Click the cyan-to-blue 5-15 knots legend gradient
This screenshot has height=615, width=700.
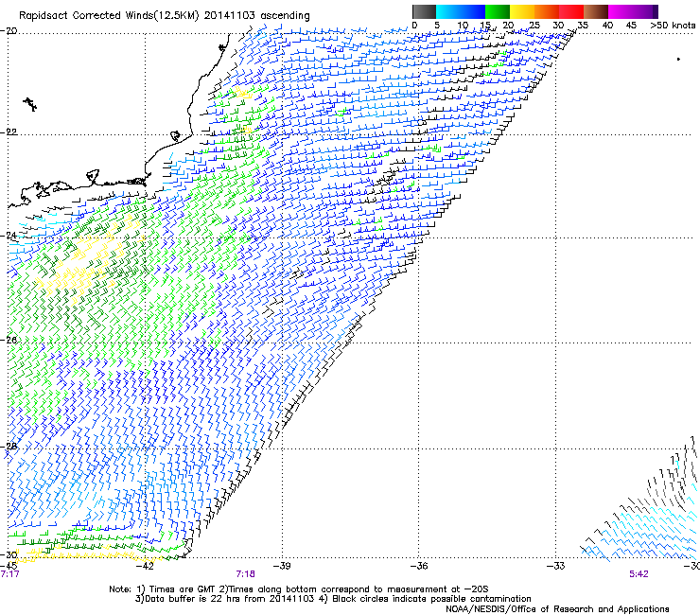461,11
